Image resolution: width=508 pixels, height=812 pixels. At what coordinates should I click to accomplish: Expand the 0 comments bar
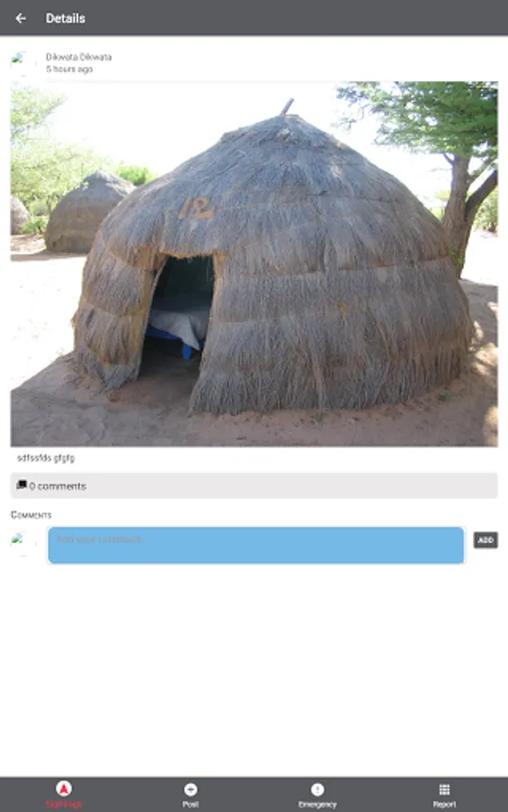tap(254, 485)
